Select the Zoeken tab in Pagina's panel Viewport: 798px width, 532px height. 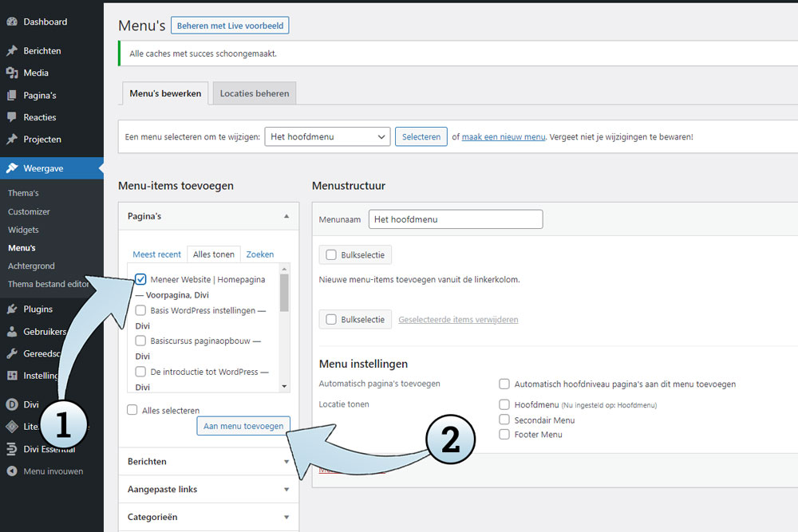point(259,254)
